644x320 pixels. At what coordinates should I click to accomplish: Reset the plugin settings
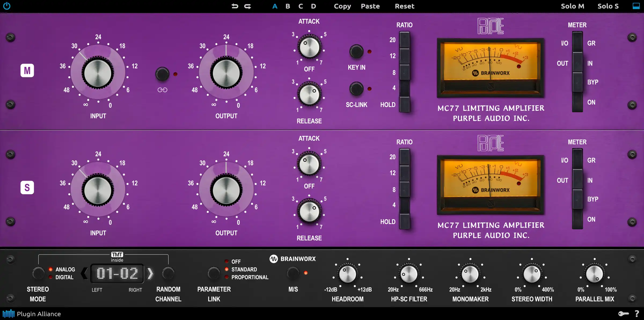[404, 6]
